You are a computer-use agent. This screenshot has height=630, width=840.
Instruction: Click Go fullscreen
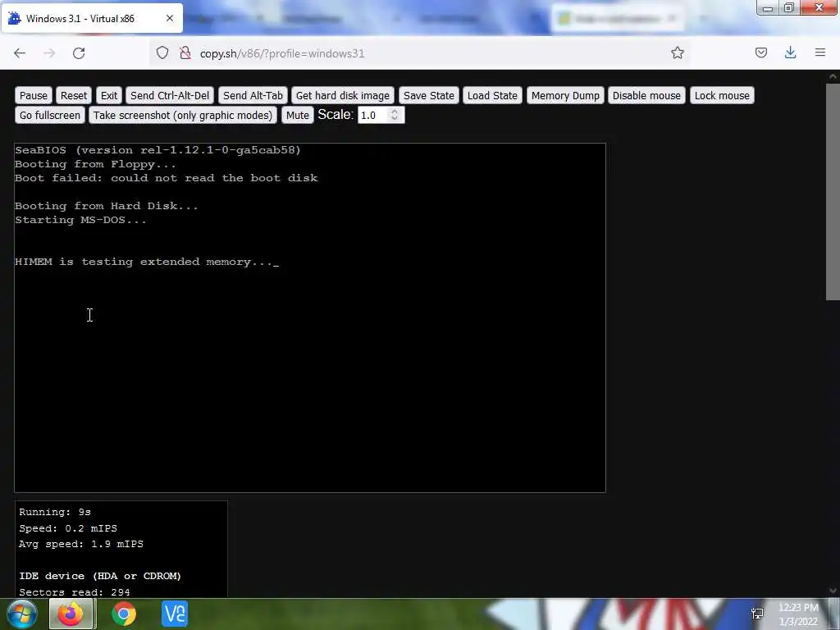pyautogui.click(x=50, y=115)
